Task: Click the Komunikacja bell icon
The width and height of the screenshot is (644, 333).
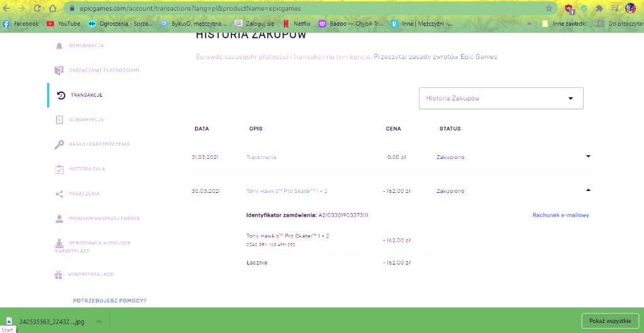Action: 59,46
